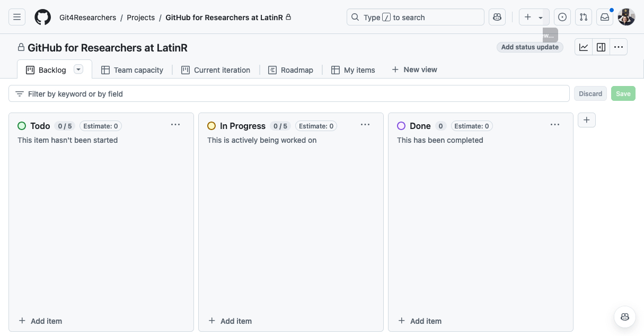Open project three-dot settings menu
This screenshot has width=644, height=336.
tap(619, 47)
